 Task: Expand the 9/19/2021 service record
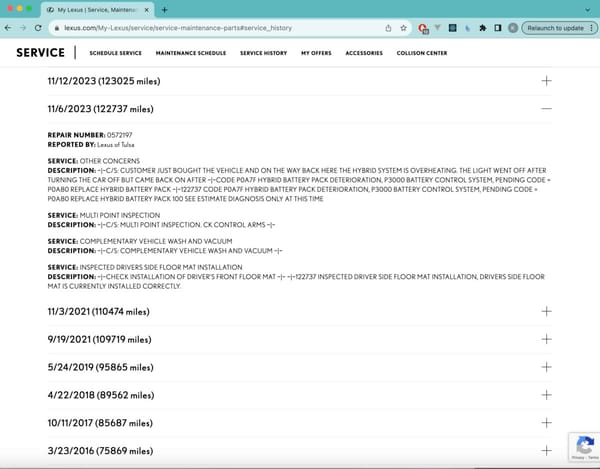coord(546,339)
